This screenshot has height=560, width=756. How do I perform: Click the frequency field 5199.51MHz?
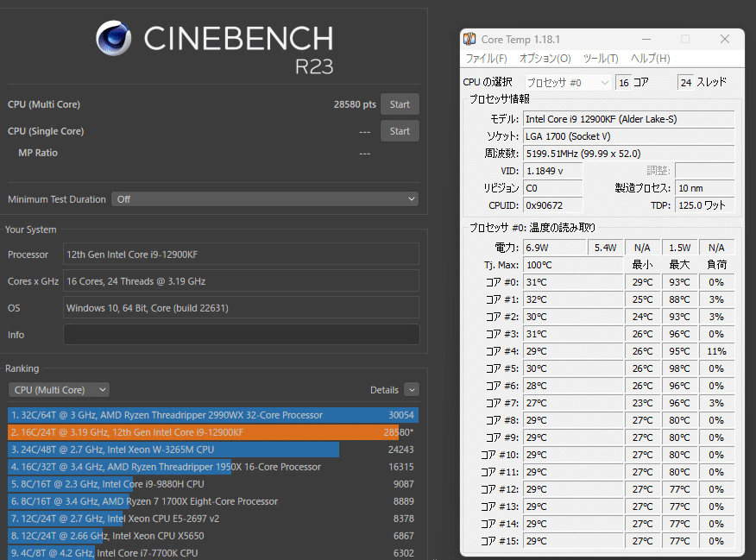click(x=628, y=154)
